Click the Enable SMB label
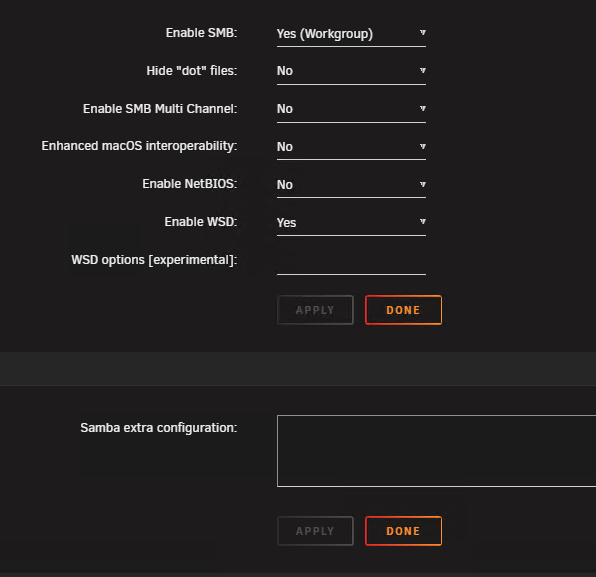The image size is (596, 577). 201,33
